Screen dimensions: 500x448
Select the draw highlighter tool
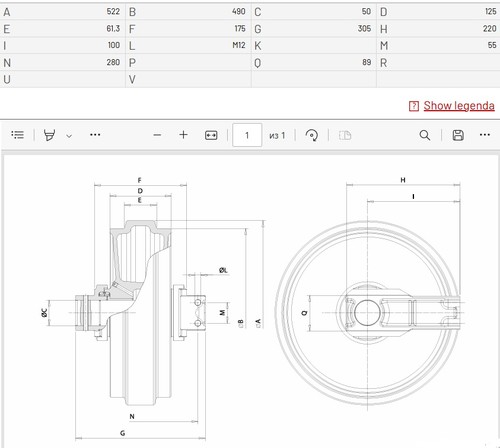[49, 135]
